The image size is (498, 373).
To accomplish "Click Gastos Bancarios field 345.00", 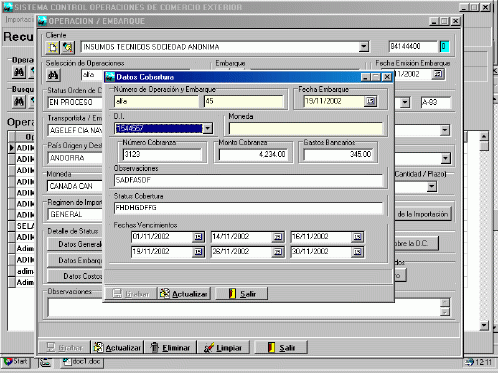I will coord(338,154).
